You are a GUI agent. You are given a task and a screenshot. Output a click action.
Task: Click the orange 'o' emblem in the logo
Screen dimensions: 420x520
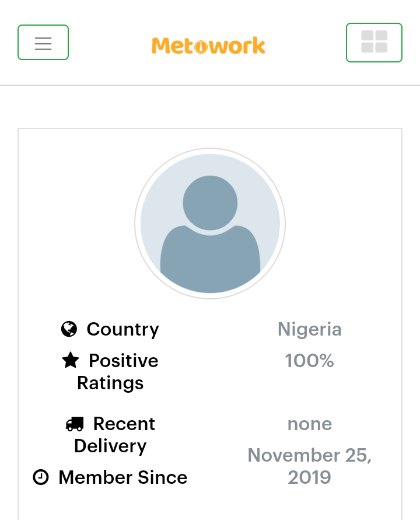click(201, 47)
